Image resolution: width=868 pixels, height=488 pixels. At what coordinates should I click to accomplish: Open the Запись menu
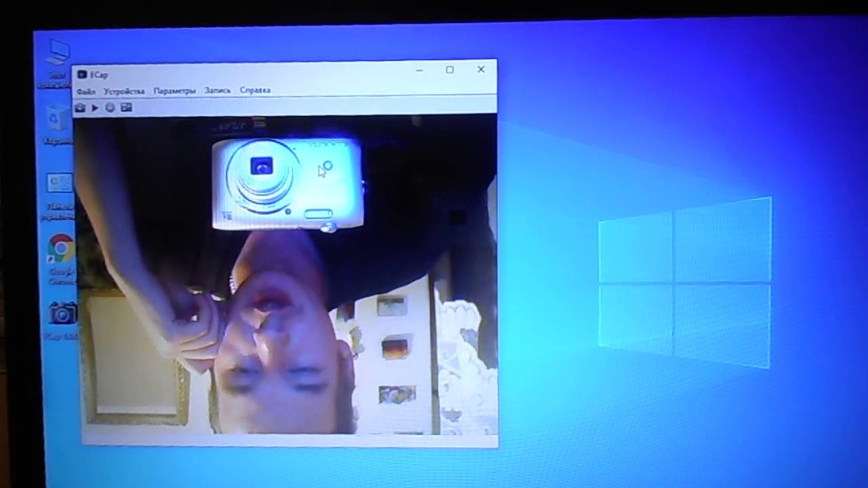[x=218, y=90]
